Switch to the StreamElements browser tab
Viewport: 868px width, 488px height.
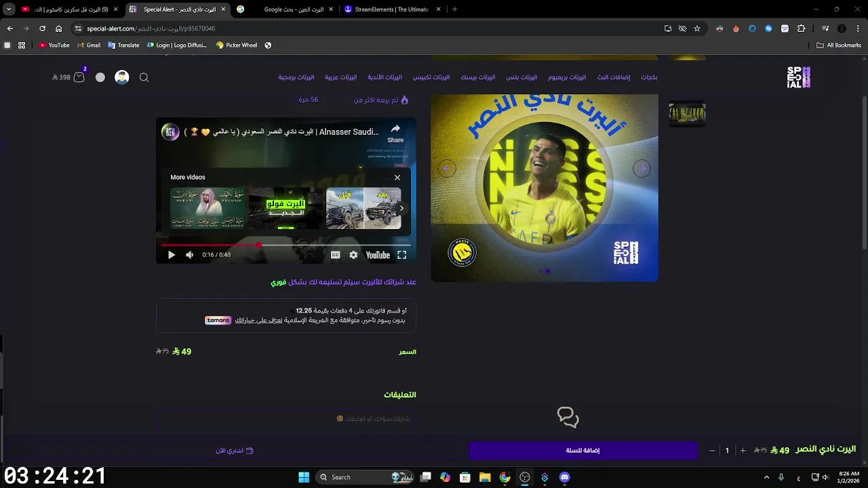pyautogui.click(x=393, y=9)
